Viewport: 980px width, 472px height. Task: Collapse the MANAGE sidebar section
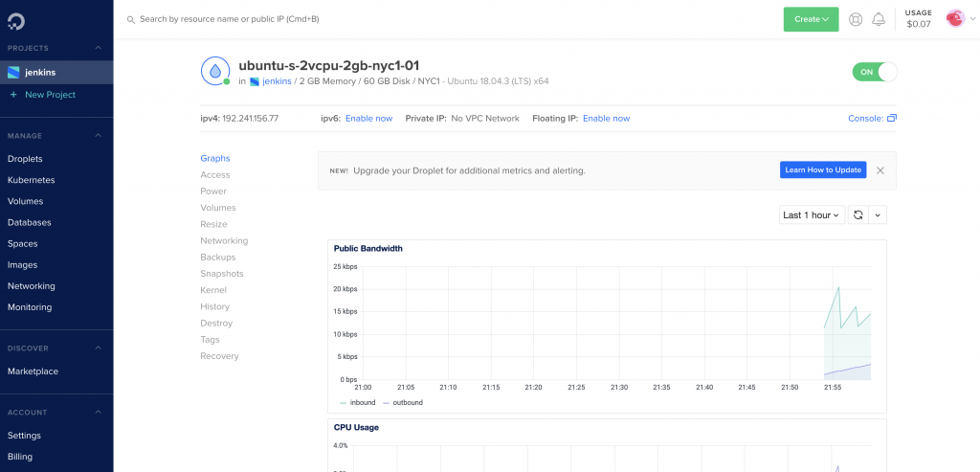click(98, 136)
